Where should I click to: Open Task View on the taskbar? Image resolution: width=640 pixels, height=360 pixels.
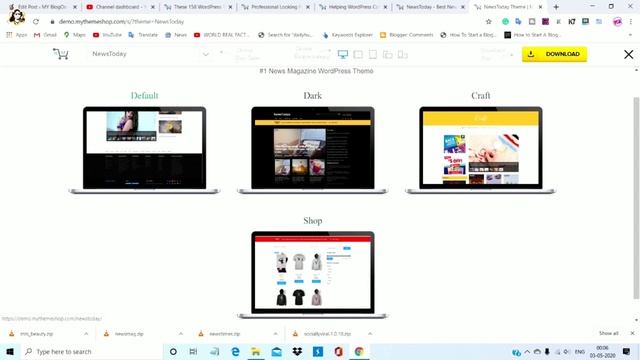[x=193, y=351]
